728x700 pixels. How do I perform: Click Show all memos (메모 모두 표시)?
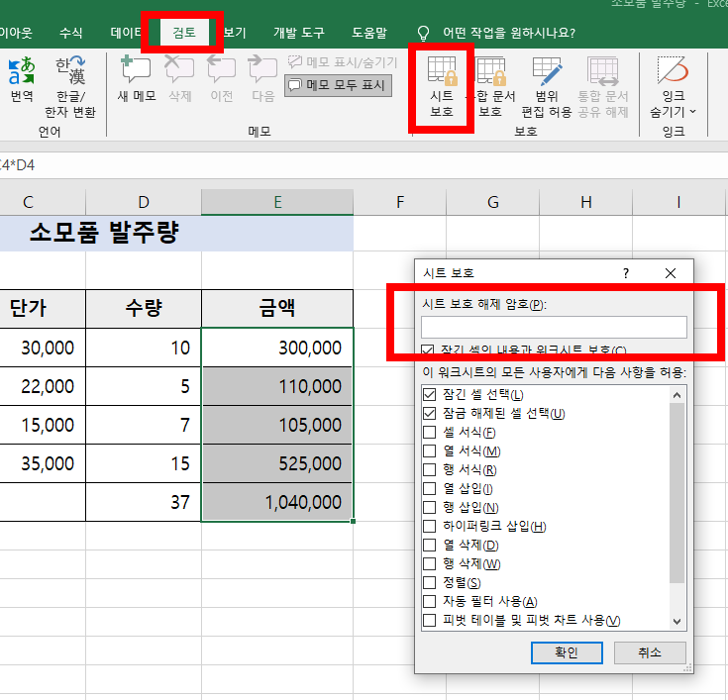coord(339,85)
